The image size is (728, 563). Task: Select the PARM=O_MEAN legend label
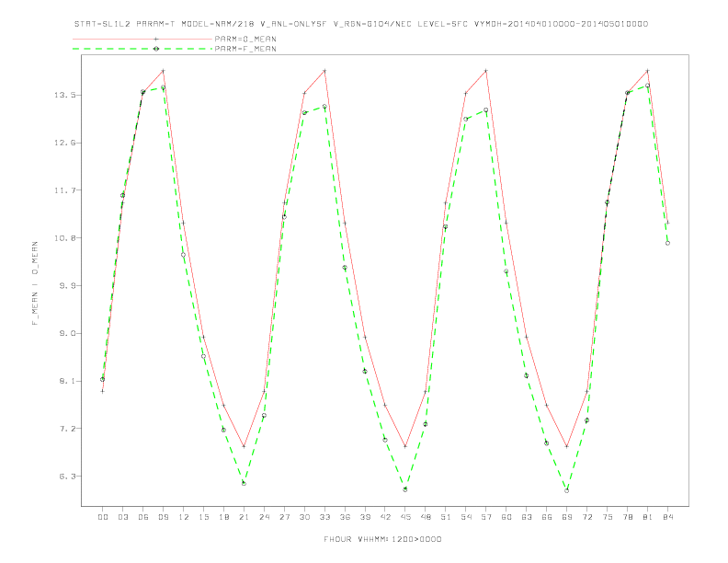(245, 39)
